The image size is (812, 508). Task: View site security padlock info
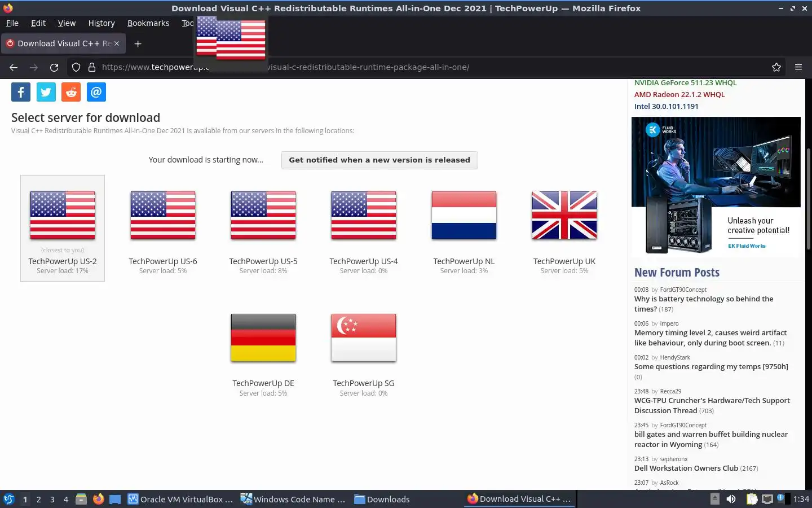[x=92, y=67]
